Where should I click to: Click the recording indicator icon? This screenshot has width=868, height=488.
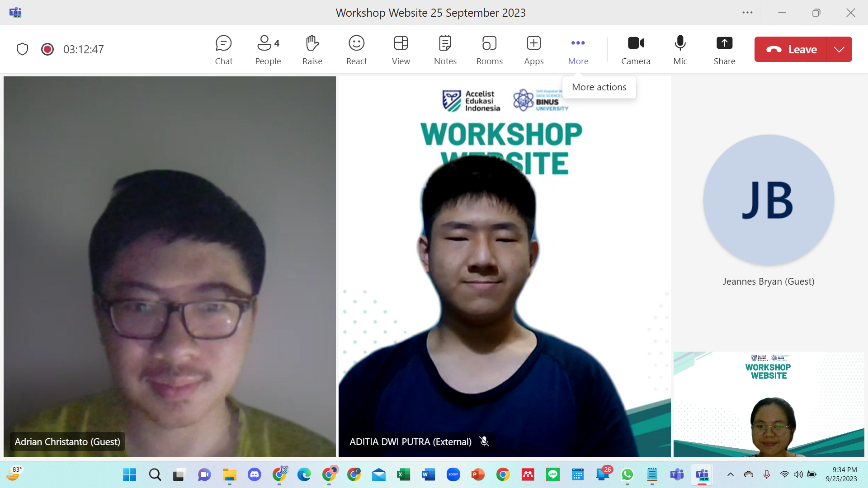coord(47,49)
